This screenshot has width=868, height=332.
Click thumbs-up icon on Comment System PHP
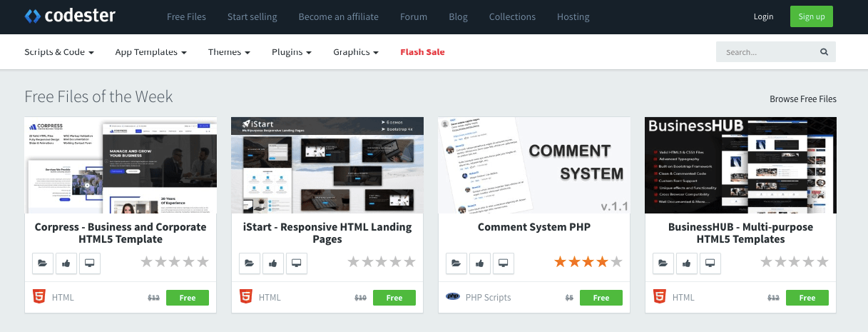[x=480, y=263]
